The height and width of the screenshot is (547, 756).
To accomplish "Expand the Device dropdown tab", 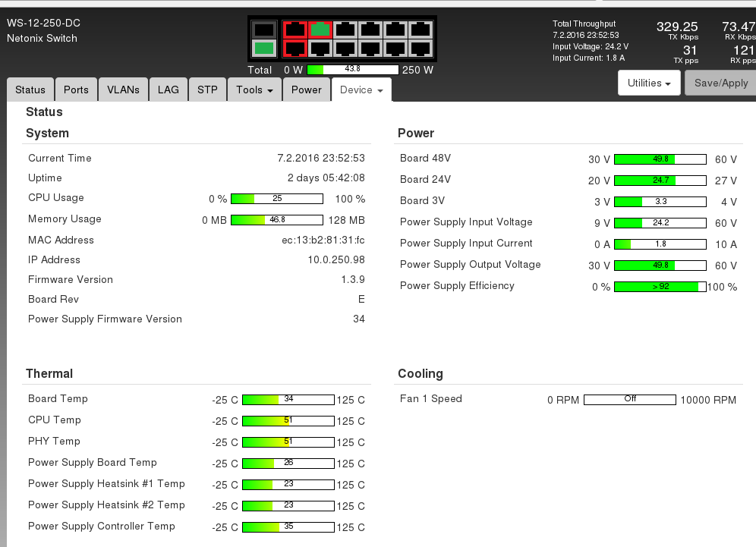I will click(361, 90).
